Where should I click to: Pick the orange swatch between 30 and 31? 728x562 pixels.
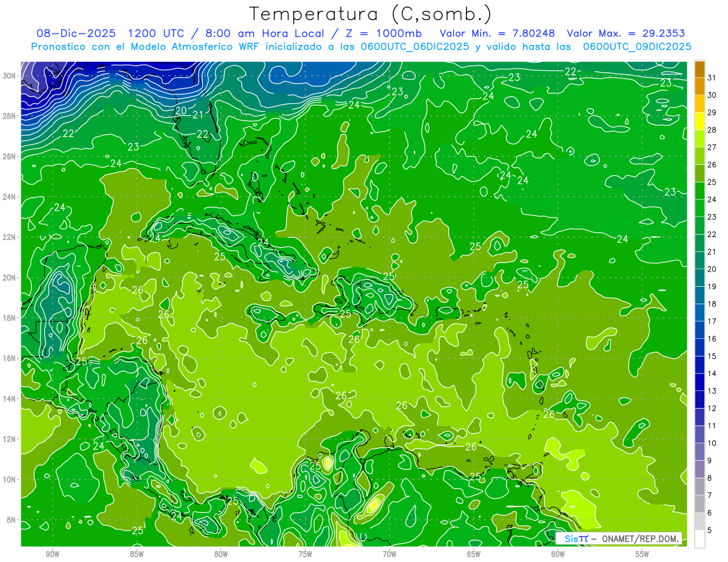pos(699,86)
